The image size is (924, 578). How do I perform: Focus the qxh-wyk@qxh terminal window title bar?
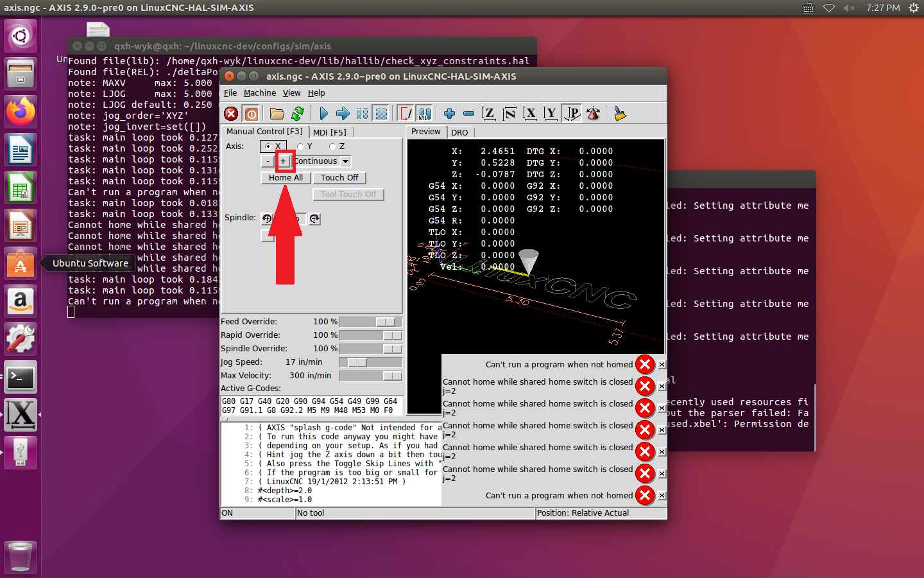[302, 46]
